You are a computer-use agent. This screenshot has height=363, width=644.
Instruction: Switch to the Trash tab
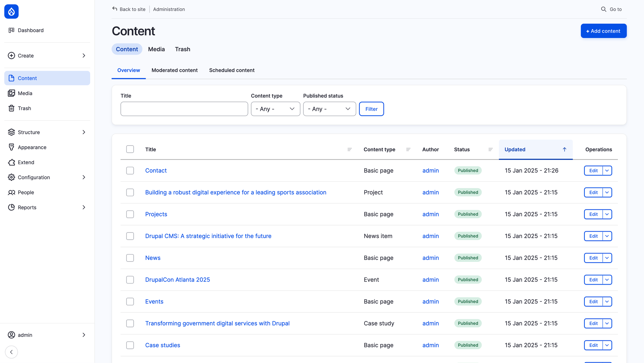183,49
